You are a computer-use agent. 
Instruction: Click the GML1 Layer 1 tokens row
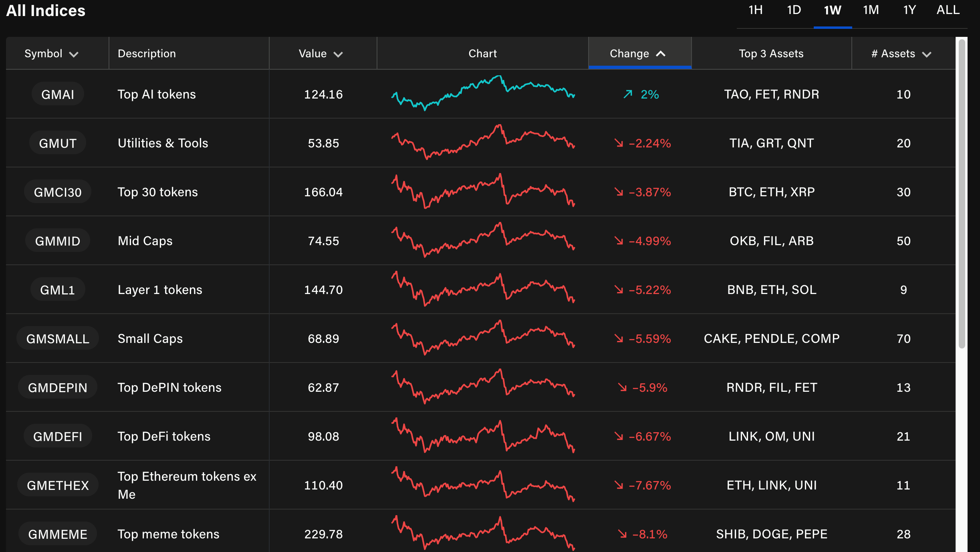(x=160, y=290)
